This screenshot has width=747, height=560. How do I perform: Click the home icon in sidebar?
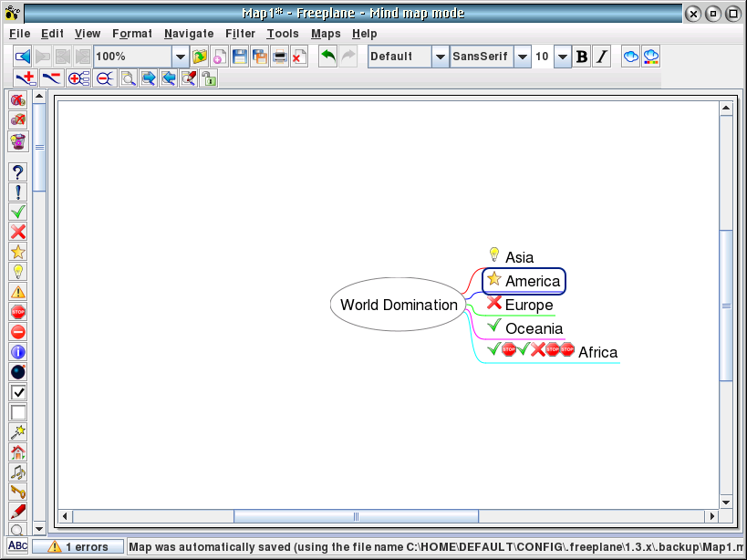[18, 452]
